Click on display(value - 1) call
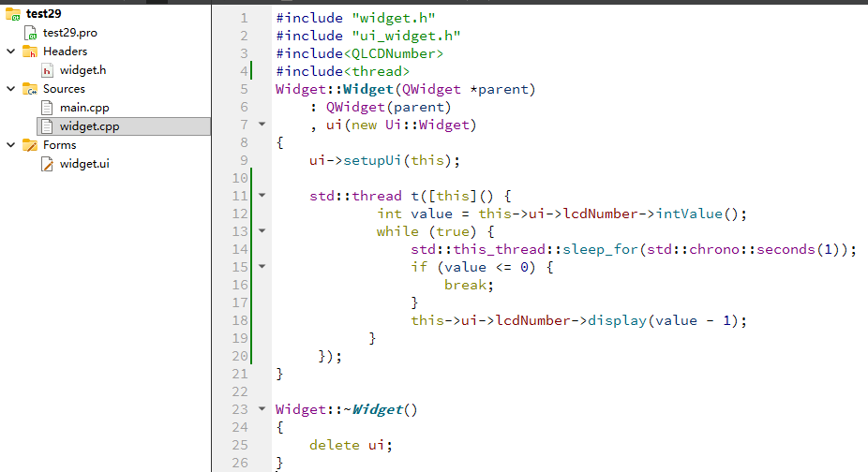868x472 pixels. (663, 320)
